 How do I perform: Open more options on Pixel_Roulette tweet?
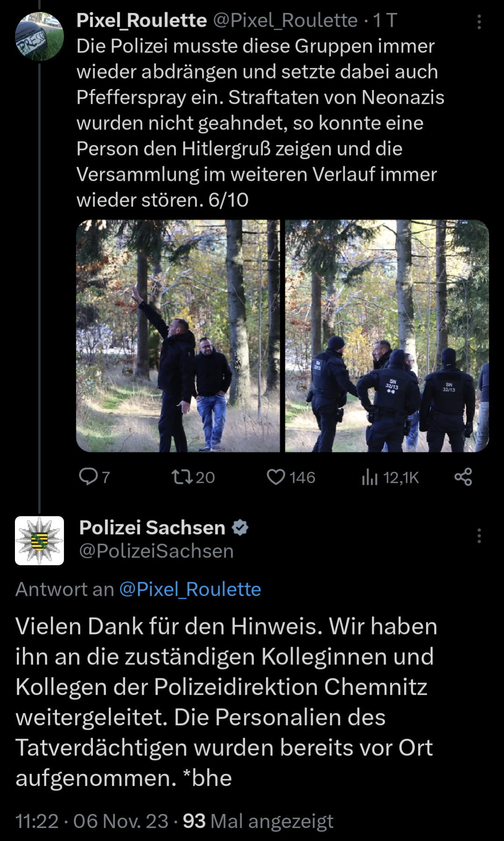pos(479,21)
